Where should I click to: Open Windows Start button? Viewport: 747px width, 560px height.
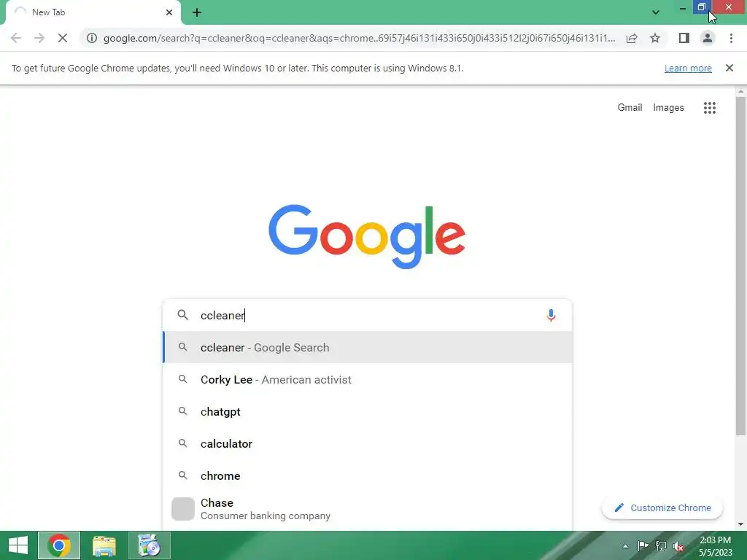click(18, 545)
